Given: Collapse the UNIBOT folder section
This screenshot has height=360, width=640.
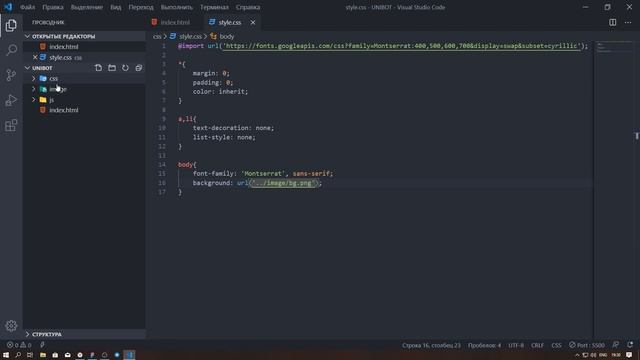Looking at the screenshot, I should (42, 68).
